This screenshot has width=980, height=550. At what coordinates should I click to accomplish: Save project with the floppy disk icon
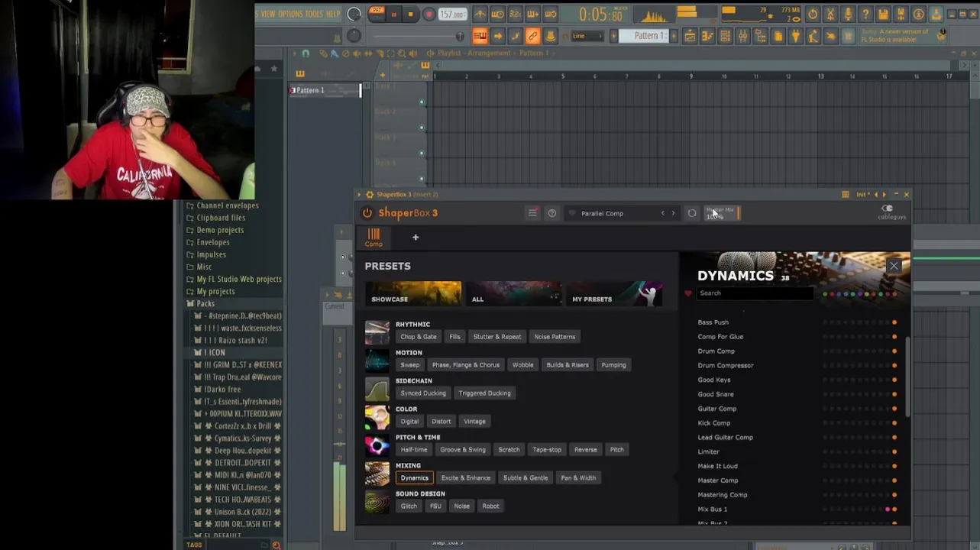(x=883, y=15)
